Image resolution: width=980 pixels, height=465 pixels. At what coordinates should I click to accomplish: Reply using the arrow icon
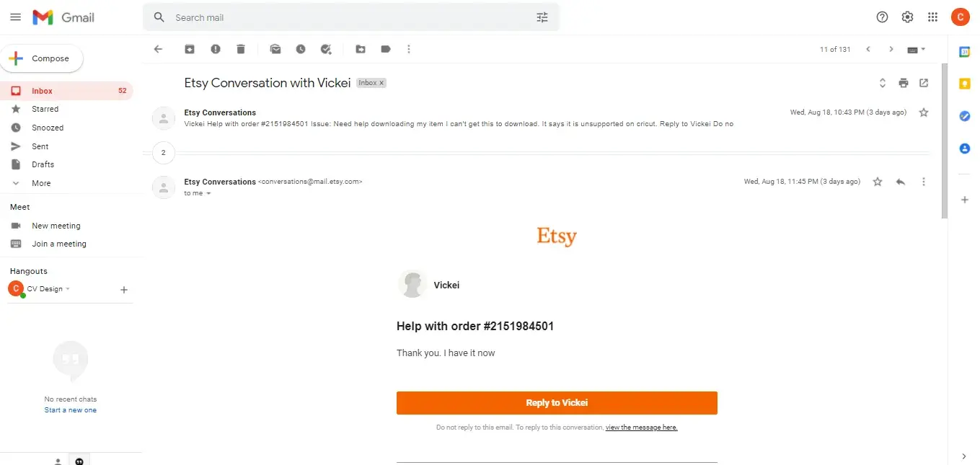[901, 182]
